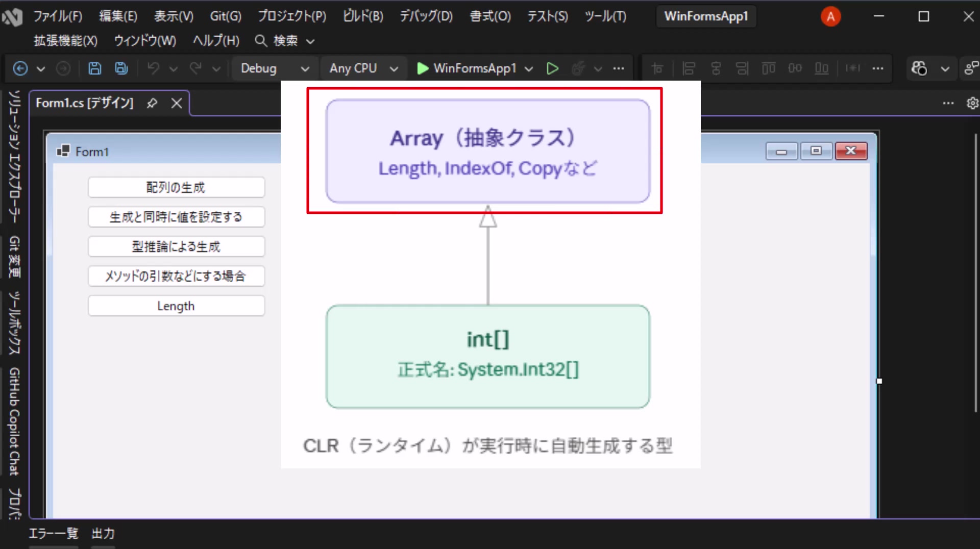Click the Align Rights layout icon
The width and height of the screenshot is (980, 549).
[742, 68]
